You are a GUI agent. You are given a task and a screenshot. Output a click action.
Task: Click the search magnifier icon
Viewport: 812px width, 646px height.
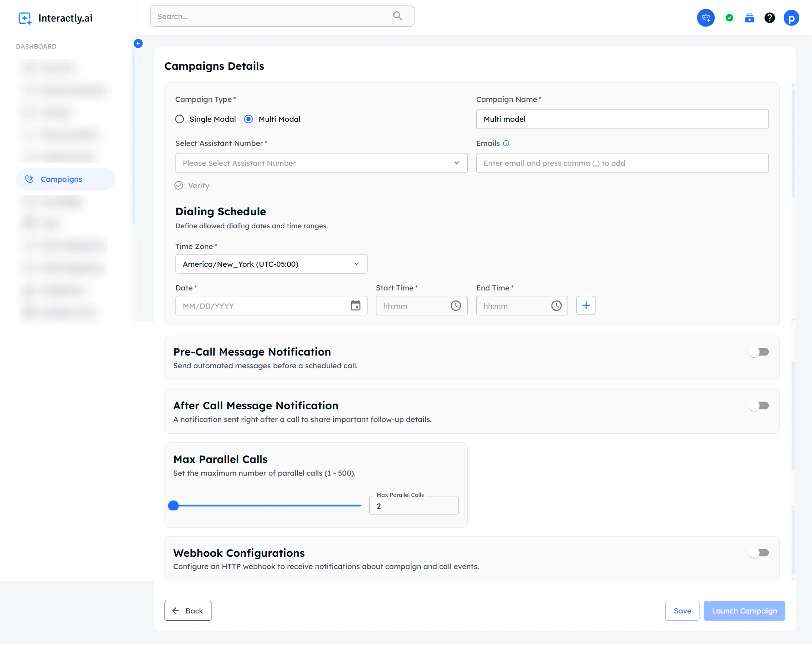click(x=397, y=16)
